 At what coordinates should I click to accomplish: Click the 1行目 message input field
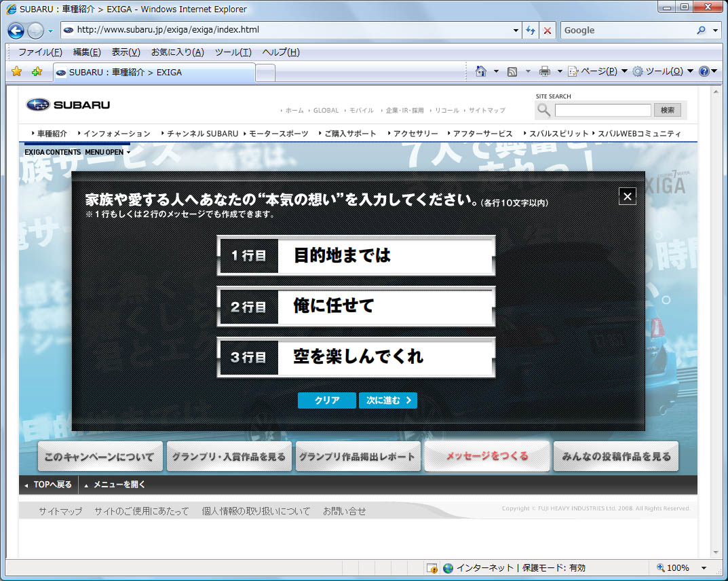(x=385, y=255)
